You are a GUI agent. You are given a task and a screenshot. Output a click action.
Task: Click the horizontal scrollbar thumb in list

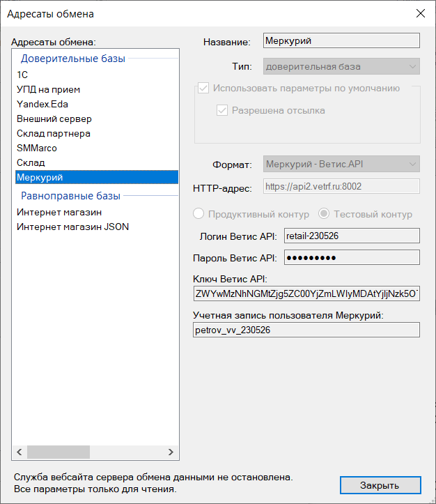coord(59,452)
